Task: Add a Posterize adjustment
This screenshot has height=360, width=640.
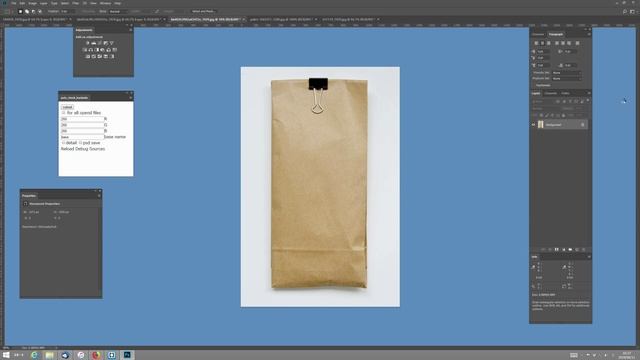Action: pyautogui.click(x=93, y=56)
